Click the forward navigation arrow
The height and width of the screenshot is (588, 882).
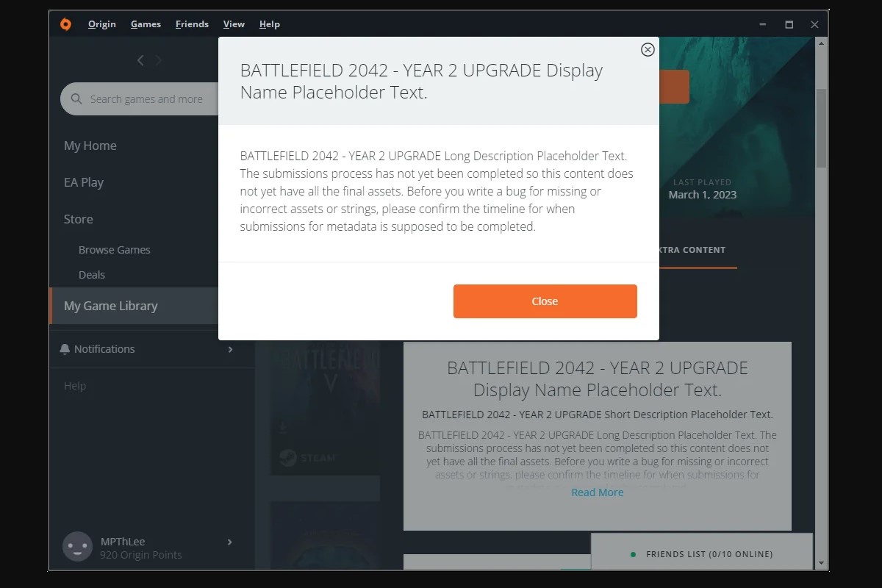tap(158, 60)
